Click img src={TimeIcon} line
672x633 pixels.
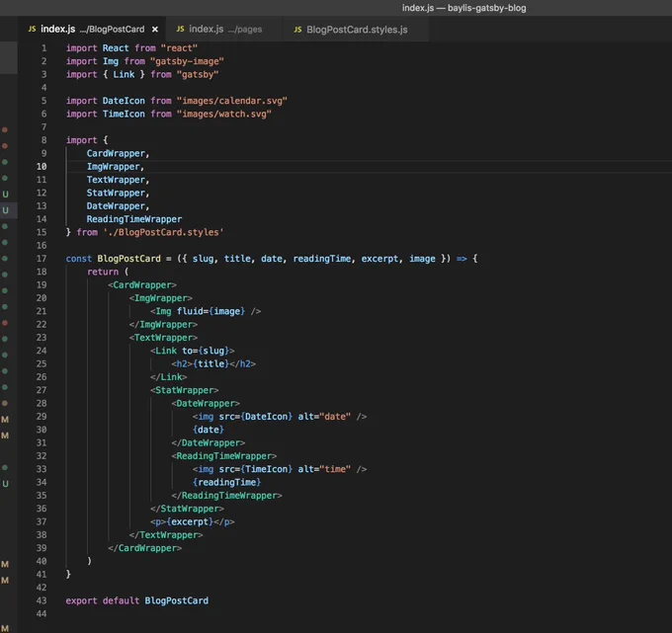click(280, 469)
